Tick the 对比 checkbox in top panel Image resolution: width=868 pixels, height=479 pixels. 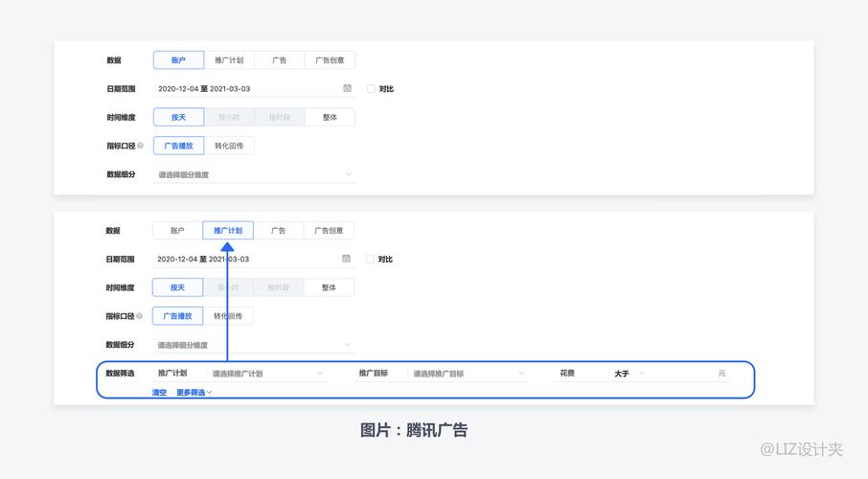371,89
